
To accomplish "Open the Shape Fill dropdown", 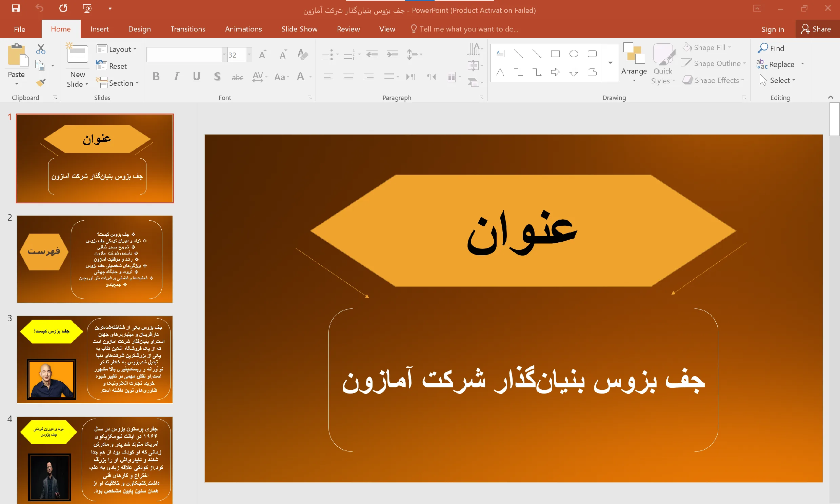I will [707, 47].
